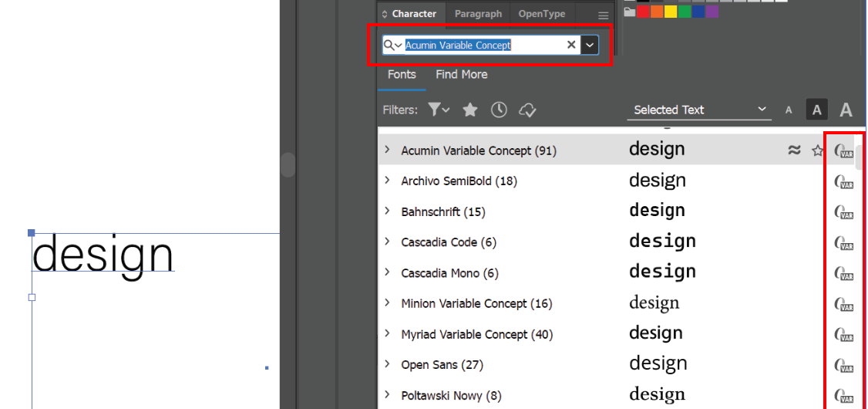Image resolution: width=868 pixels, height=409 pixels.
Task: Pick the green color swatch
Action: click(x=685, y=12)
